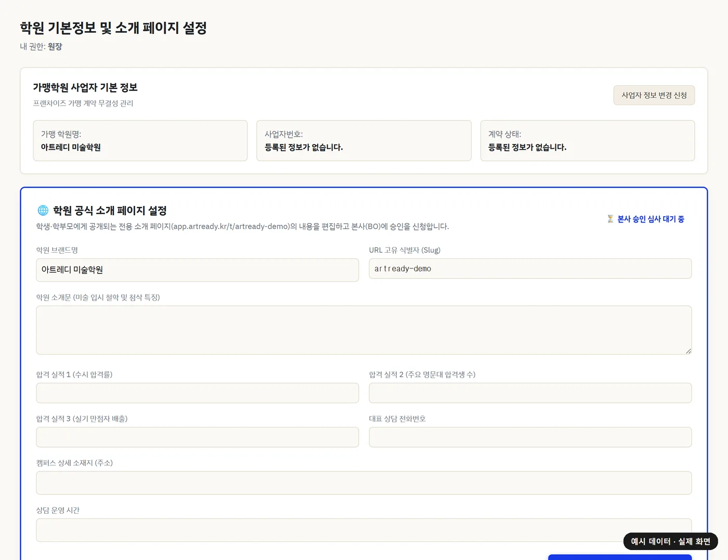Click the 본사 승인 심사 대기 중 status text

(x=651, y=219)
